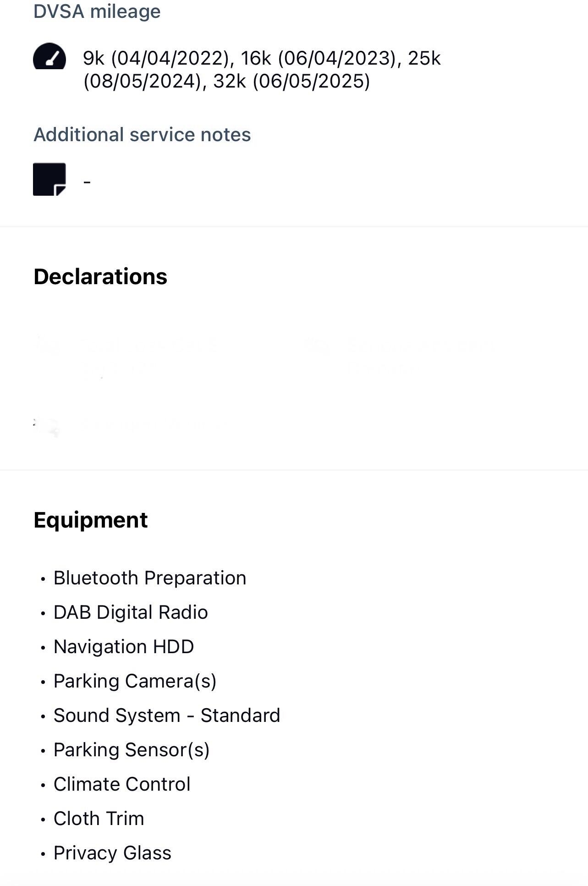
Task: Click the Navigation HDD equipment item
Action: pos(124,647)
